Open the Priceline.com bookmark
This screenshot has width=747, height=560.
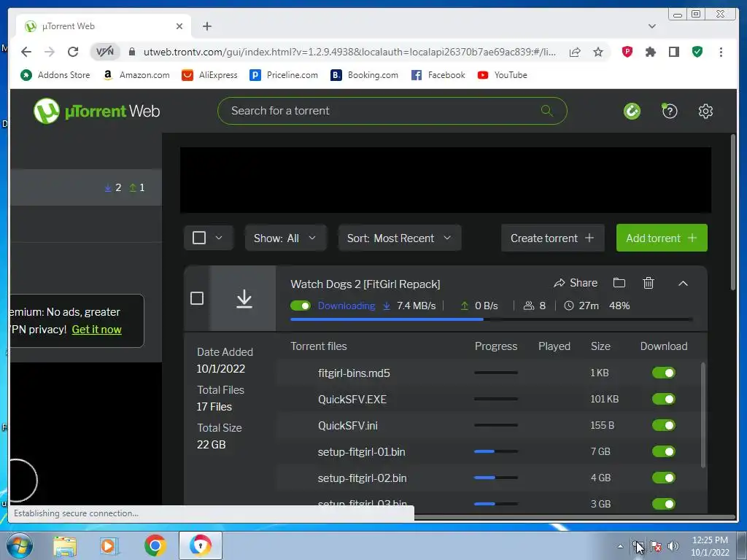coord(284,75)
